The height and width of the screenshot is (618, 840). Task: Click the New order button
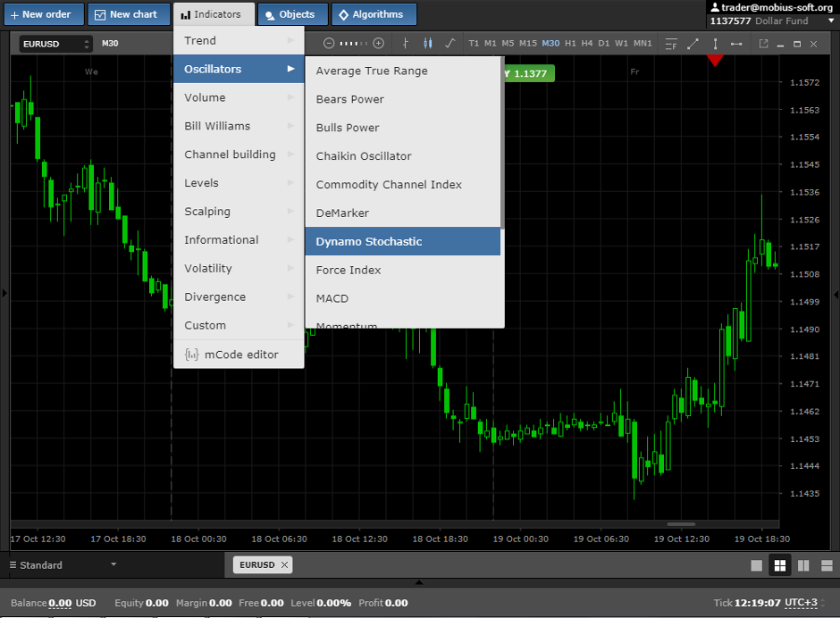point(44,14)
